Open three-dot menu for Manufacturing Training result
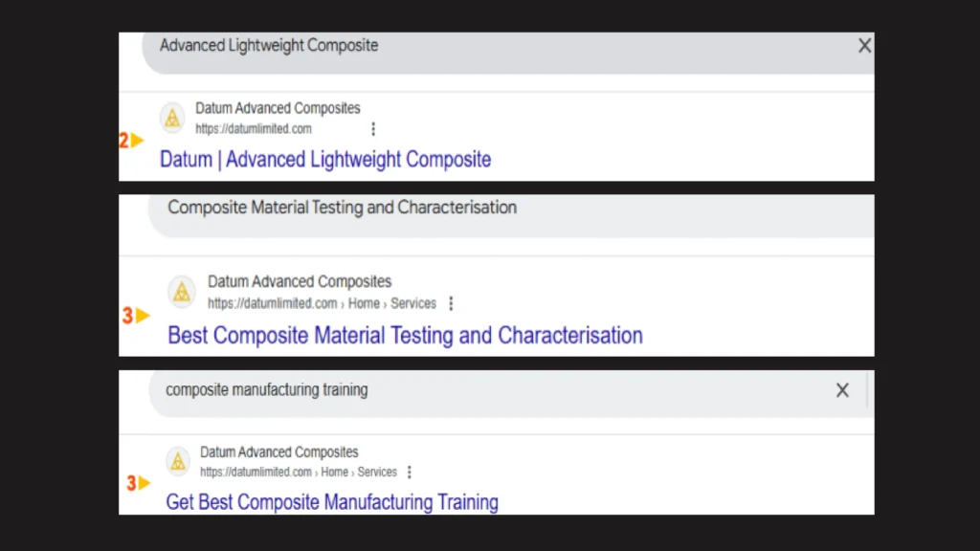The height and width of the screenshot is (551, 980). (410, 472)
